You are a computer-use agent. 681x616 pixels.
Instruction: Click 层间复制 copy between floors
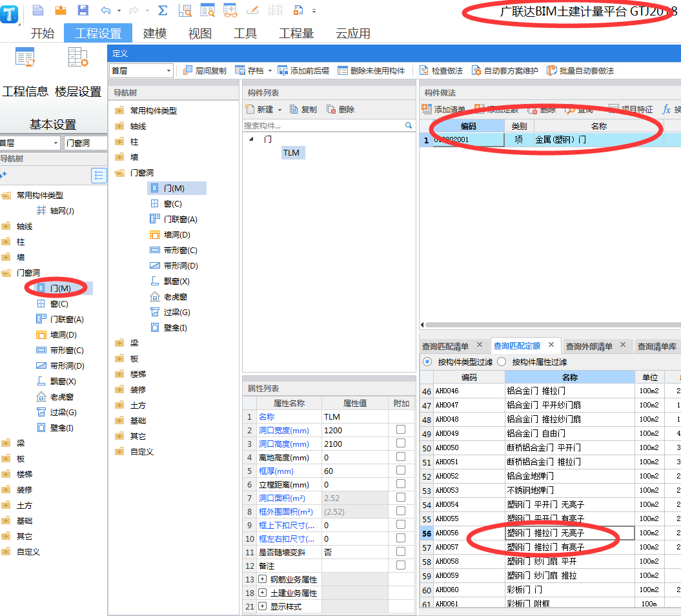(205, 71)
